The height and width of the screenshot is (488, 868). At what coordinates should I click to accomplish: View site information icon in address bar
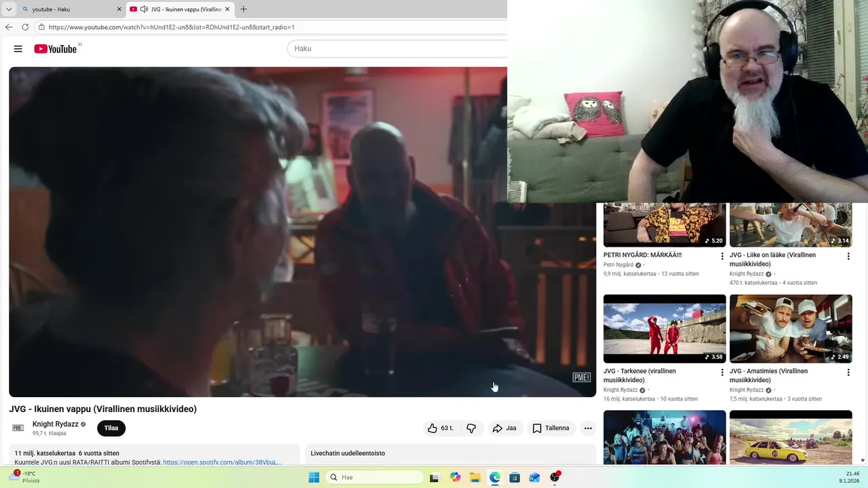point(41,27)
